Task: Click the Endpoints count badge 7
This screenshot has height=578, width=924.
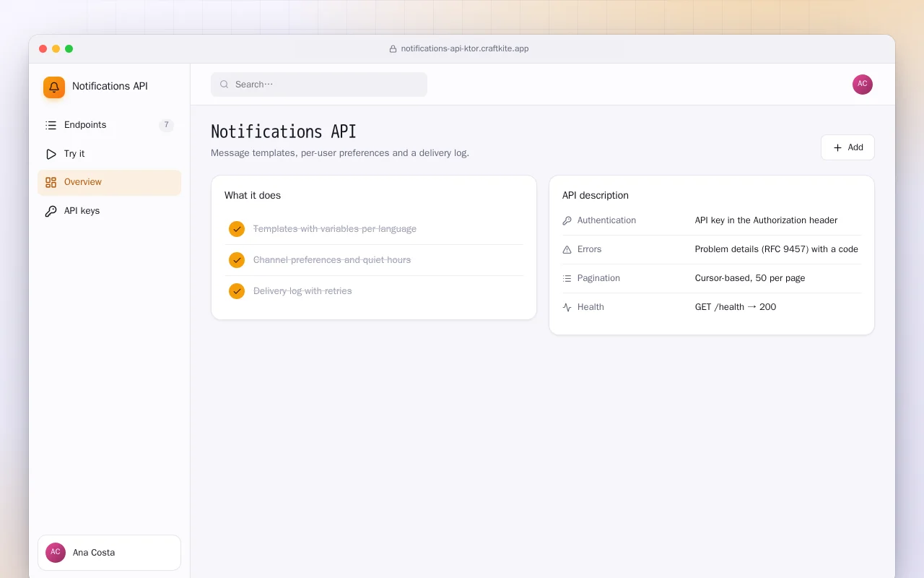Action: point(166,125)
